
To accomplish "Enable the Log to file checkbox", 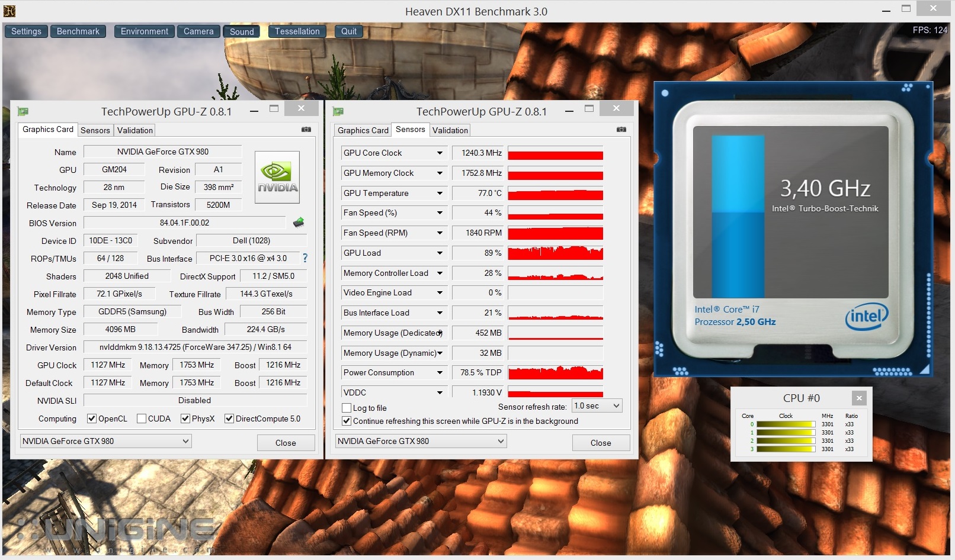I will pyautogui.click(x=347, y=408).
